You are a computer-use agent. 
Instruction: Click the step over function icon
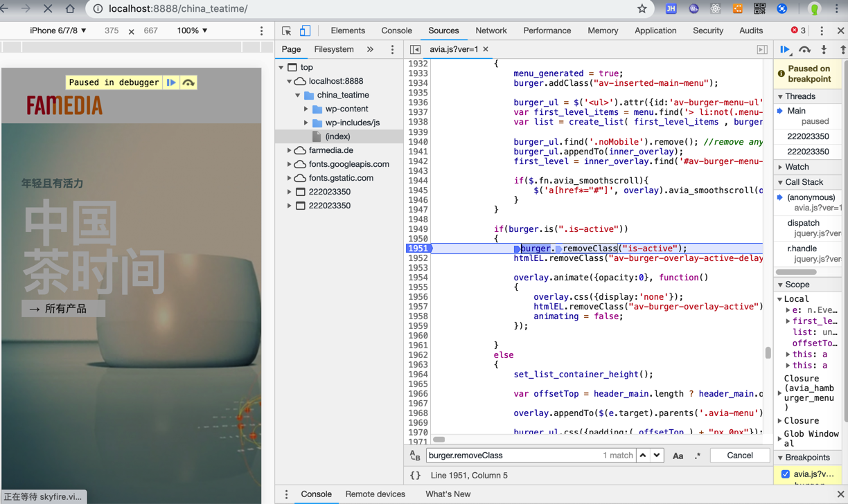coord(804,50)
